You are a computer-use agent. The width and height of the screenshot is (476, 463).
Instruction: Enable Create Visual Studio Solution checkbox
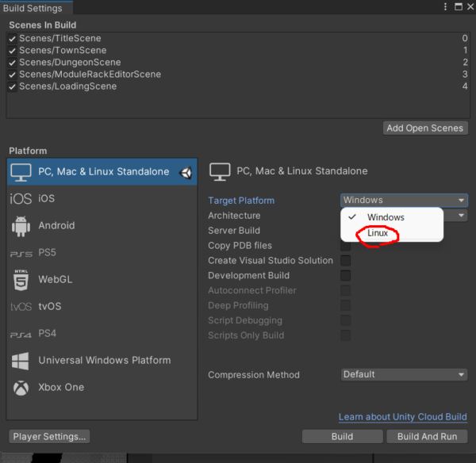(x=345, y=261)
